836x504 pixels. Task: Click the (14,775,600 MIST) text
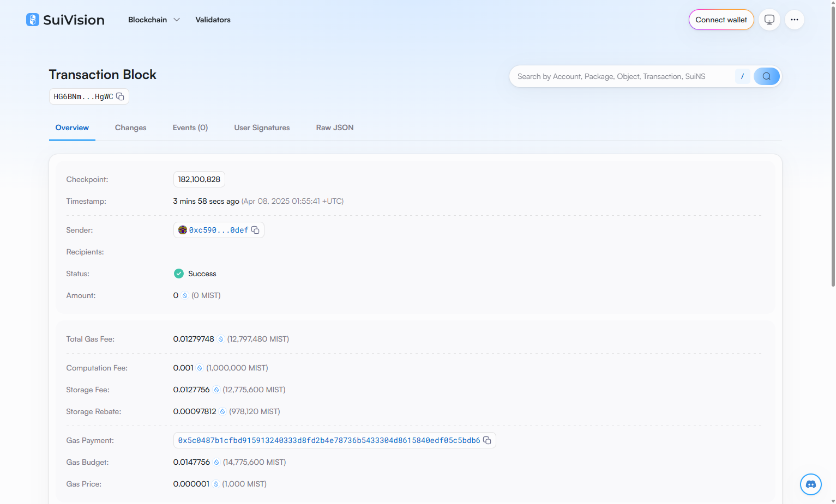[254, 462]
